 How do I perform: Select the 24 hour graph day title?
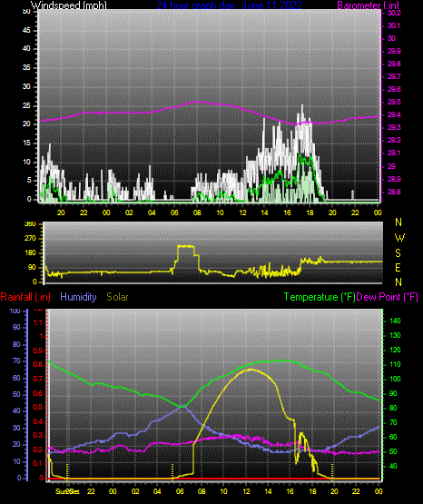tap(229, 5)
